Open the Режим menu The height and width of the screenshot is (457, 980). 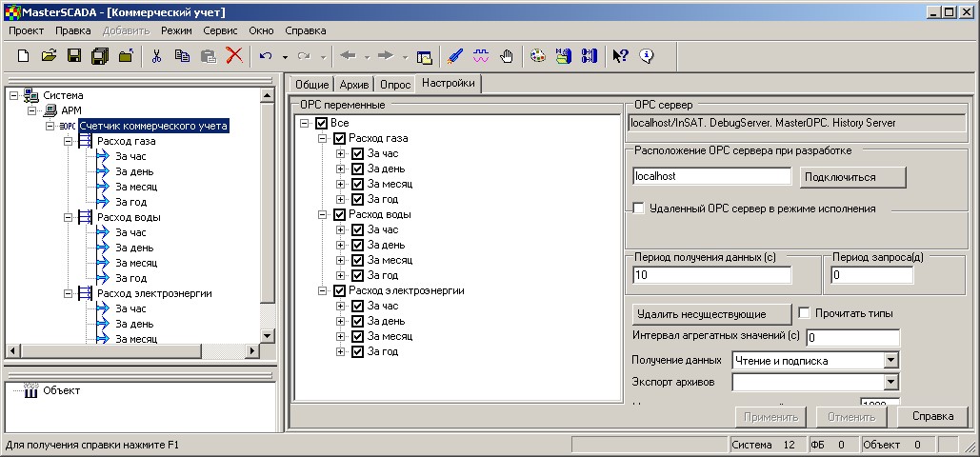[x=176, y=30]
